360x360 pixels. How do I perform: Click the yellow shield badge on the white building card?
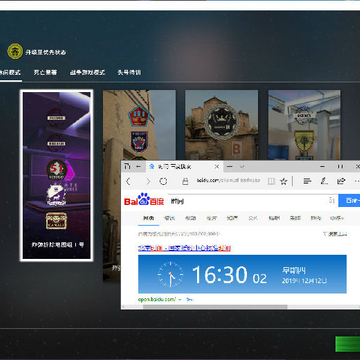304,141
